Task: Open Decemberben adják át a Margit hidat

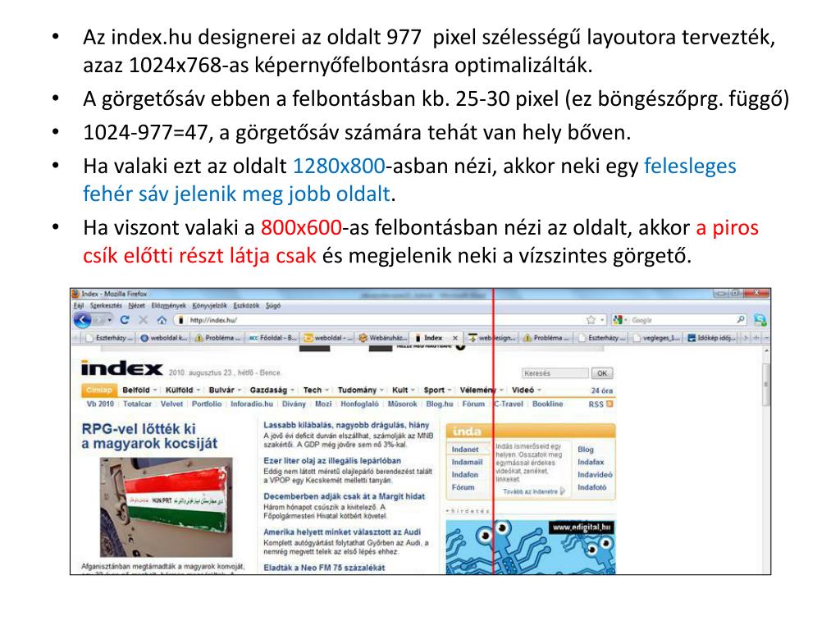Action: (344, 496)
